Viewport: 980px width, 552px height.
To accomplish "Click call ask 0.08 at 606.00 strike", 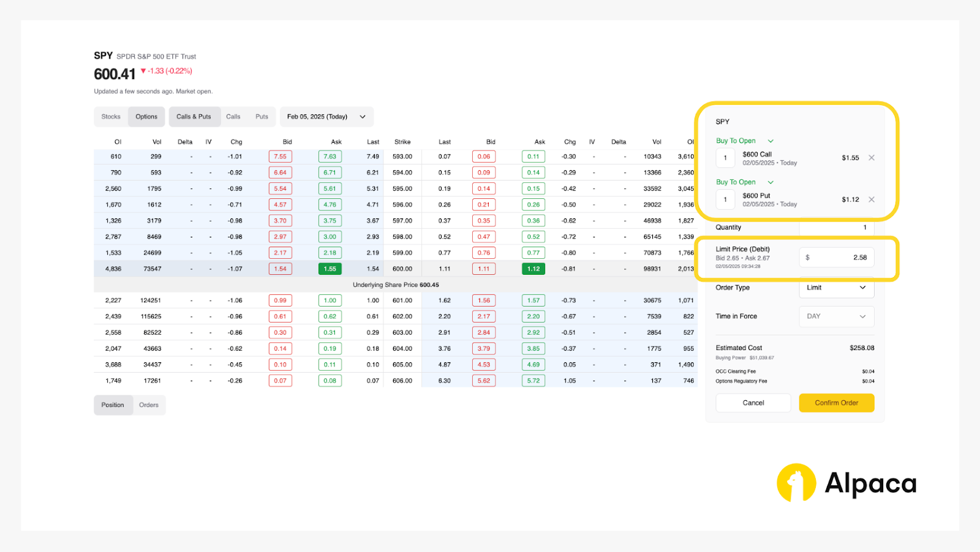I will pos(330,381).
